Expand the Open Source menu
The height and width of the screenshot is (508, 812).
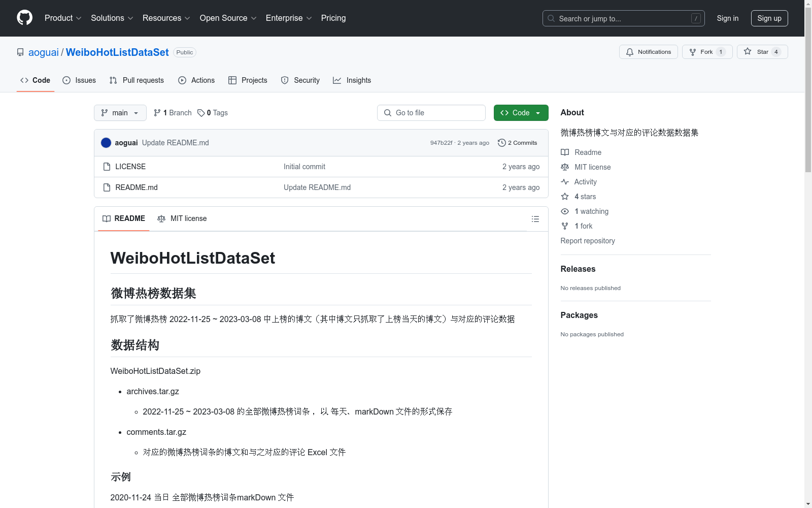[x=228, y=18]
